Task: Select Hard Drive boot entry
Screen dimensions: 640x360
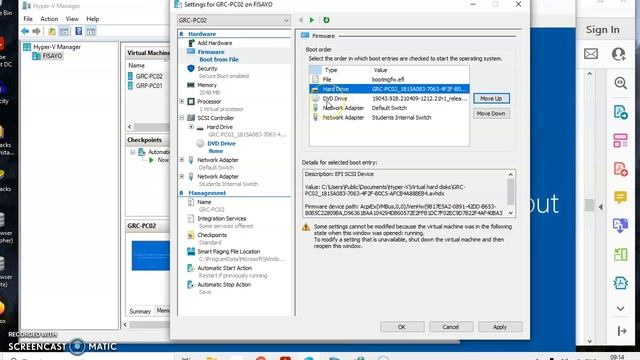Action: click(x=389, y=89)
